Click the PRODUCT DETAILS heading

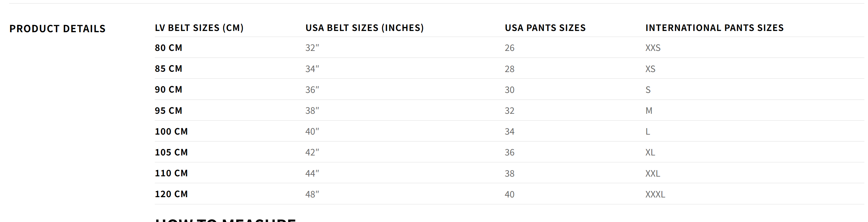click(57, 29)
